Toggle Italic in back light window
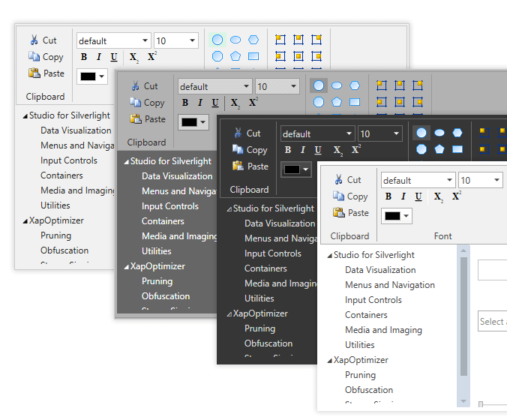507x420 pixels. 98,57
